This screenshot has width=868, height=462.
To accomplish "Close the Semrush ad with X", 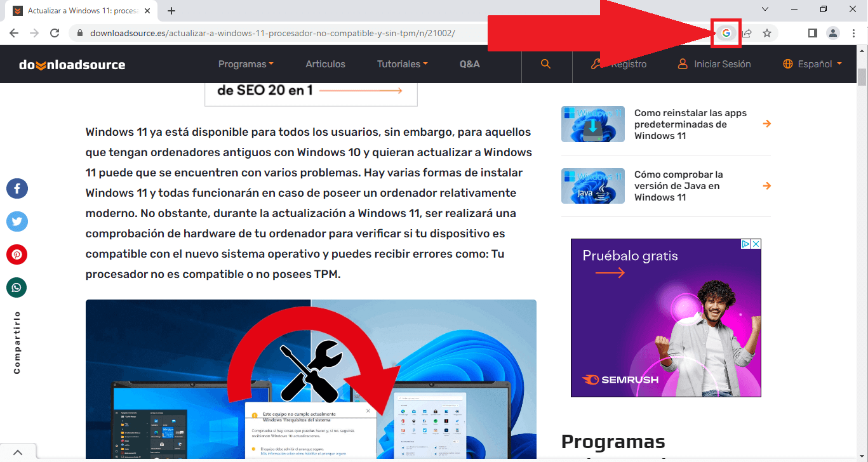I will [x=756, y=244].
